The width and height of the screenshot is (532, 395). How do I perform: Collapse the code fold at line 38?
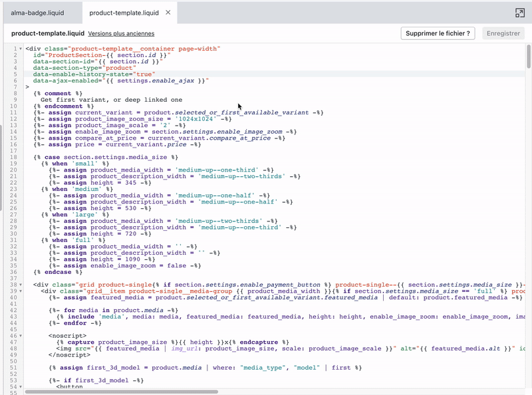coord(21,285)
